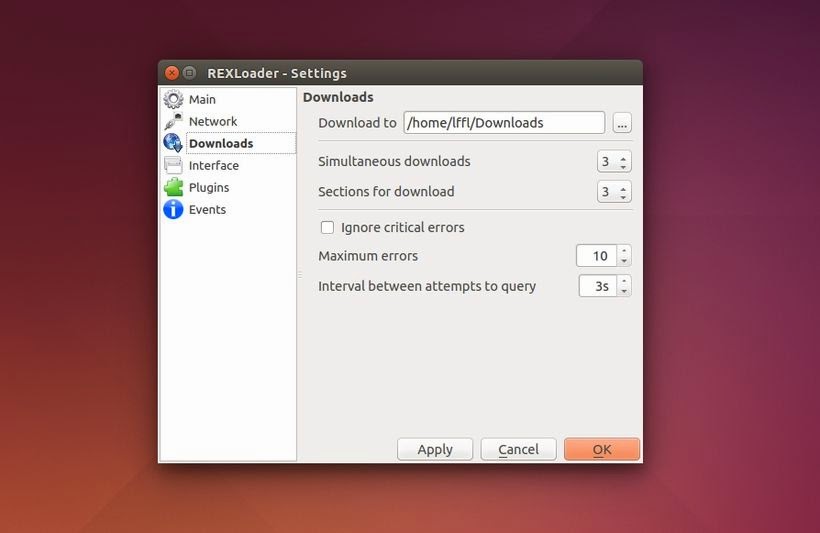The image size is (820, 533).
Task: Click the sidebar splitter handle
Action: (300, 274)
